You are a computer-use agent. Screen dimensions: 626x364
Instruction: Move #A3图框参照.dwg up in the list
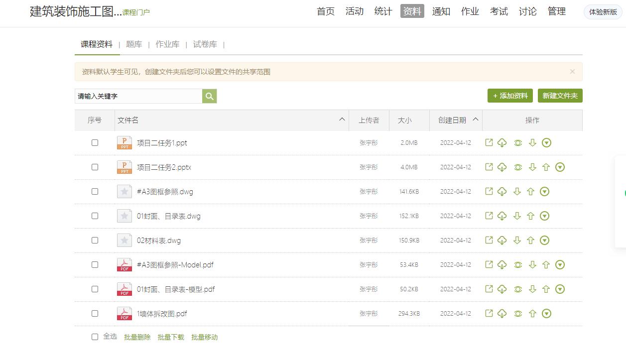[x=530, y=192]
